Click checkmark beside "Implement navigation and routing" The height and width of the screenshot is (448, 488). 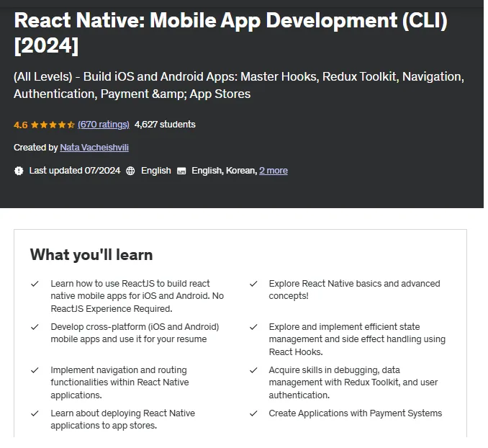click(35, 370)
